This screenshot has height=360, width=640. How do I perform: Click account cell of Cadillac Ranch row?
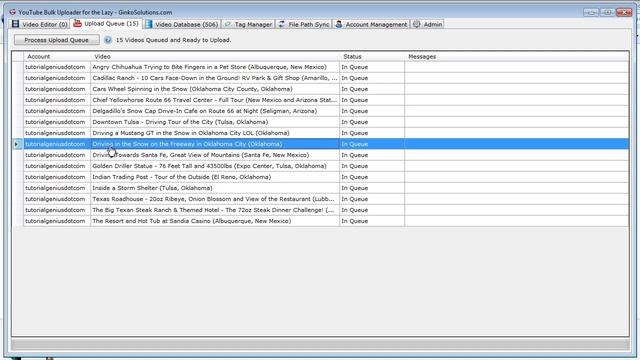[x=57, y=78]
